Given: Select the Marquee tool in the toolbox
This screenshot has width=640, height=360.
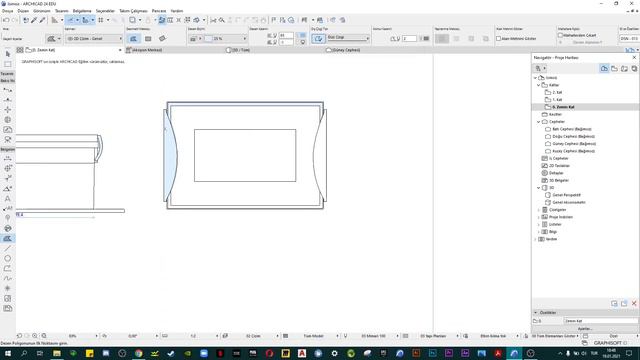Looking at the screenshot, I should click(x=8, y=64).
